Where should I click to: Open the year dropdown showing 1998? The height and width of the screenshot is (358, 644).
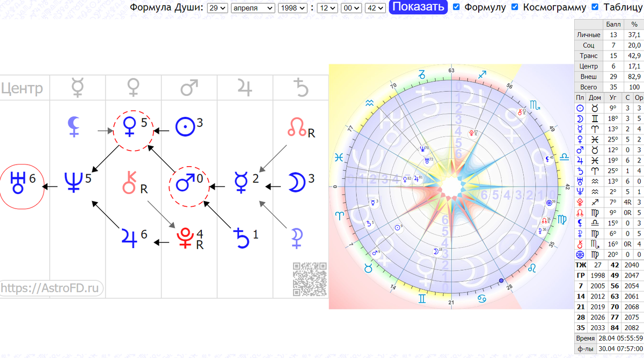tap(293, 8)
